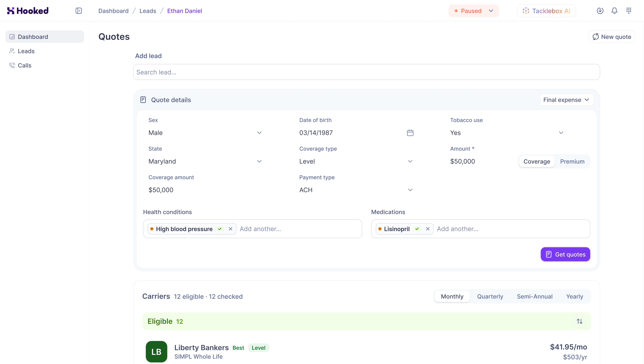Click the Dashboard sidebar chart icon
The image size is (644, 364).
[12, 37]
